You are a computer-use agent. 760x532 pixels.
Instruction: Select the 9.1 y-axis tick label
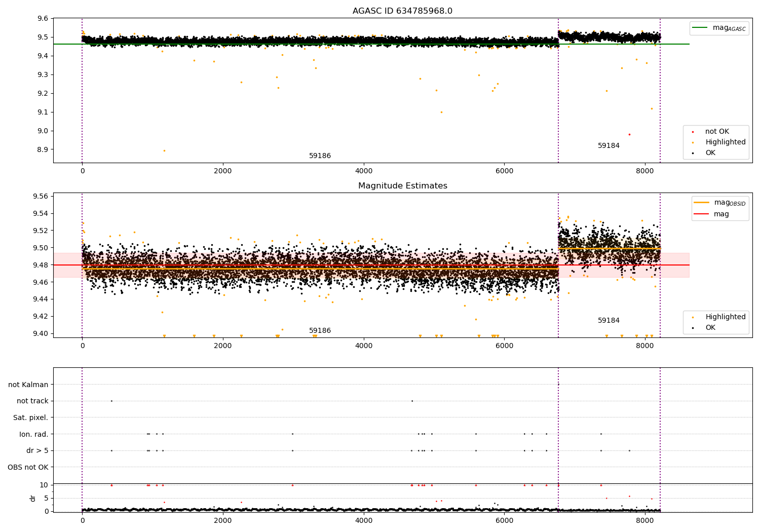tap(43, 112)
